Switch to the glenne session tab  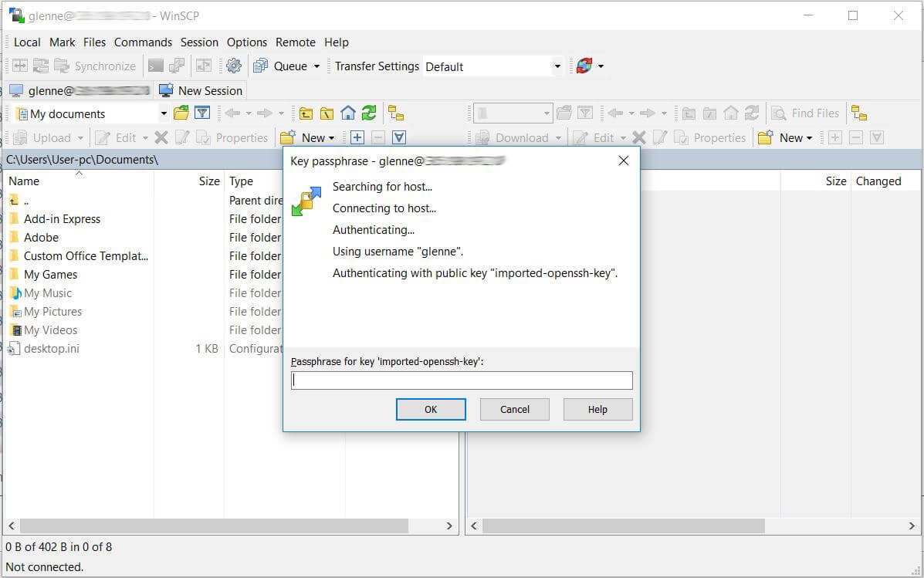[x=77, y=90]
